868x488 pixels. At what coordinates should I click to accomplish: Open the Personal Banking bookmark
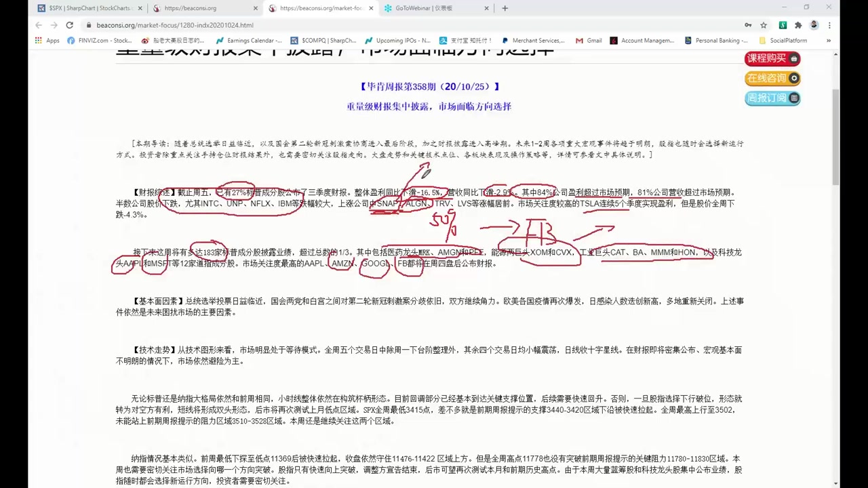(x=717, y=41)
